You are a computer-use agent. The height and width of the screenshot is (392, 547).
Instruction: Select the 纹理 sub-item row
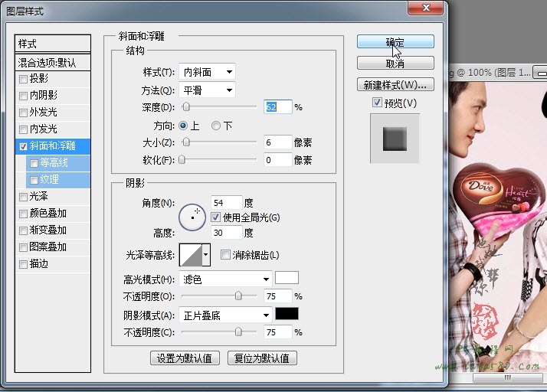pyautogui.click(x=58, y=180)
